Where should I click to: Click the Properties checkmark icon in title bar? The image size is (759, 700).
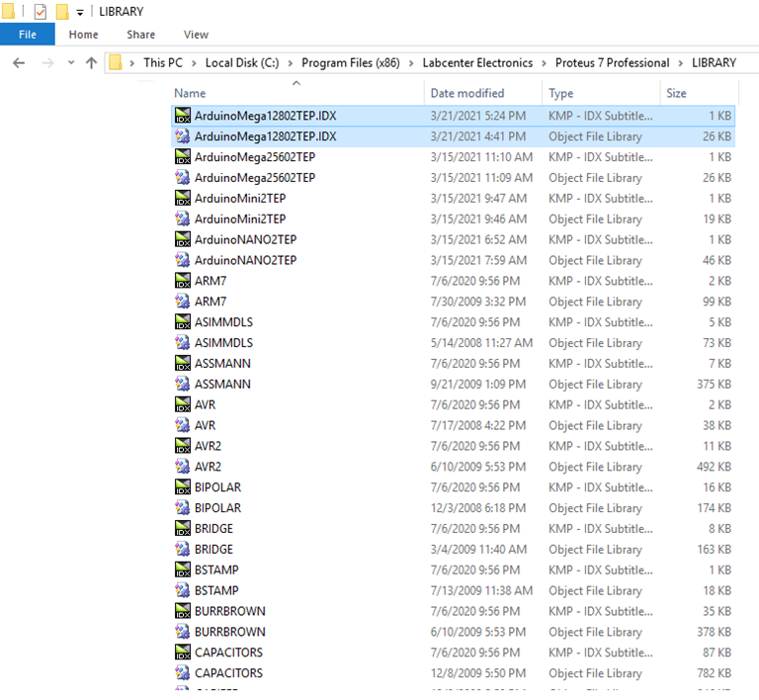[41, 12]
